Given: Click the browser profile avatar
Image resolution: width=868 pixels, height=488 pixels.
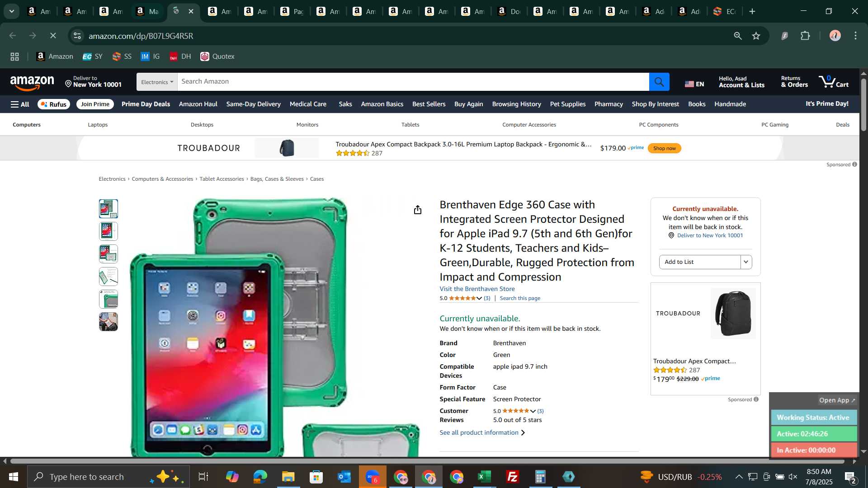Looking at the screenshot, I should [x=835, y=36].
